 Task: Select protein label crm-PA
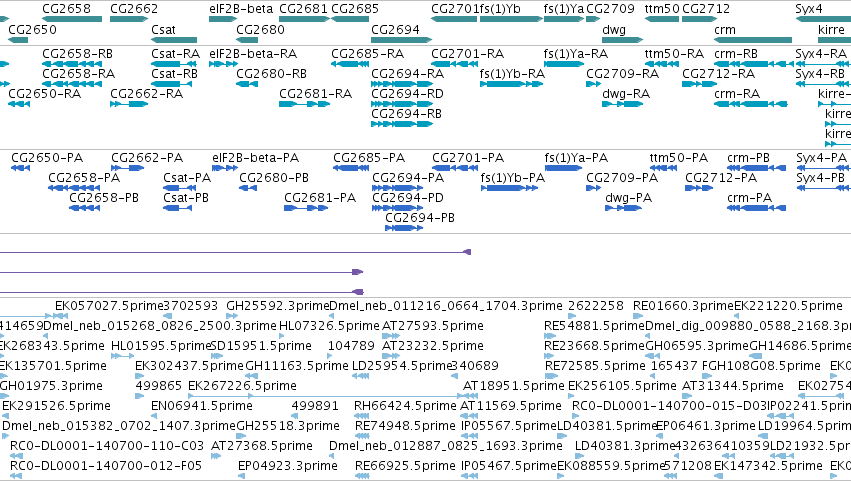tap(749, 198)
